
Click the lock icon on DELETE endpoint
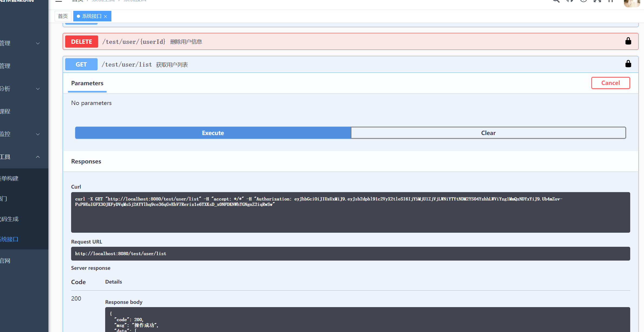[x=628, y=41]
